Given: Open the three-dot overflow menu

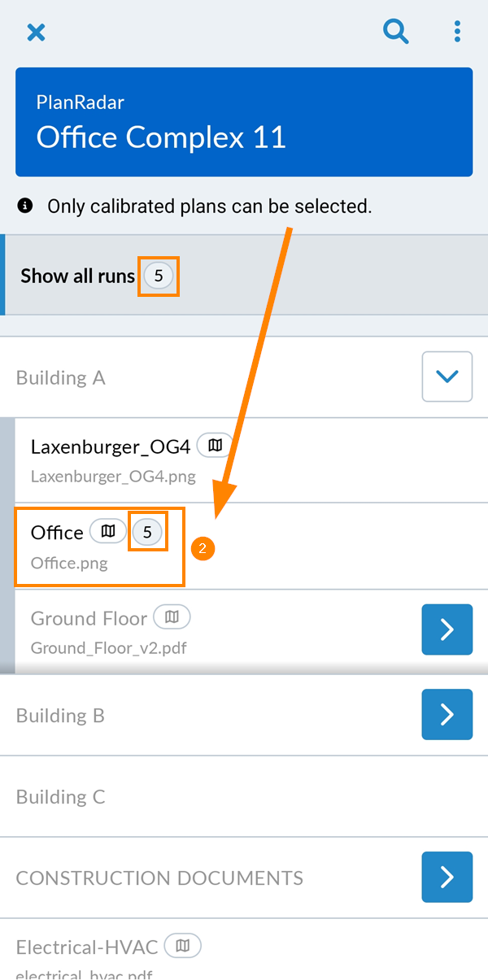Looking at the screenshot, I should point(457,32).
